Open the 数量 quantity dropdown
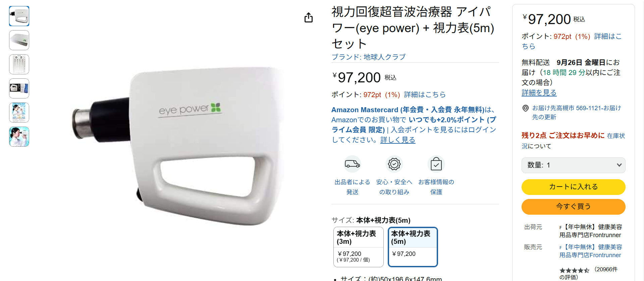644x281 pixels. coord(573,165)
